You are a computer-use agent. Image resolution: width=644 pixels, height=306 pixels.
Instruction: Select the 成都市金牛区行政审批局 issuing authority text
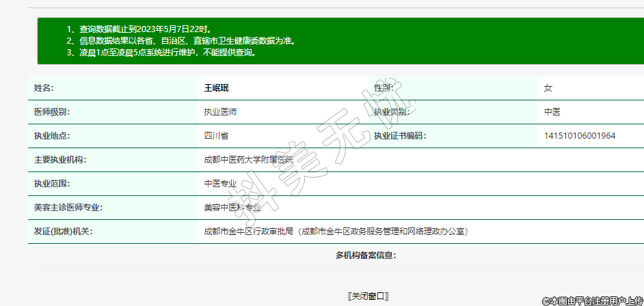[249, 232]
